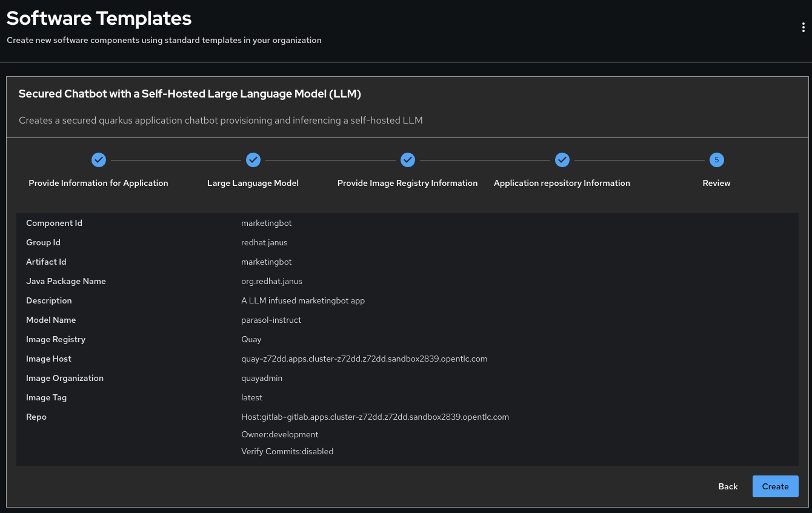Click the Software Templates page title

click(x=99, y=19)
